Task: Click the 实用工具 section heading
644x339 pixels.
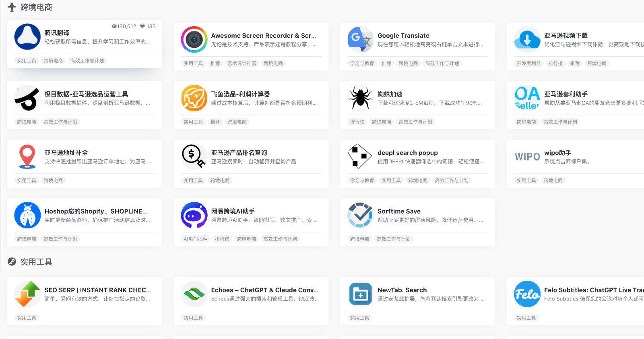Action: coord(36,262)
